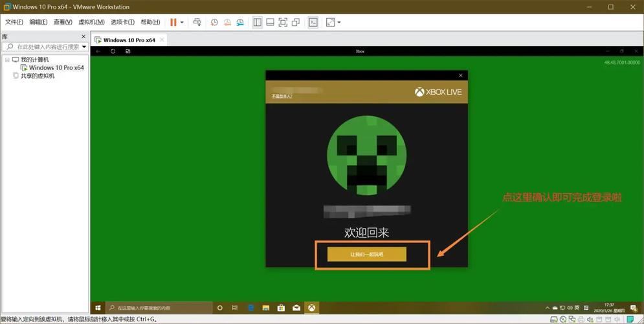This screenshot has width=644, height=324.
Task: Click the VMware hard disk status icon
Action: click(554, 319)
